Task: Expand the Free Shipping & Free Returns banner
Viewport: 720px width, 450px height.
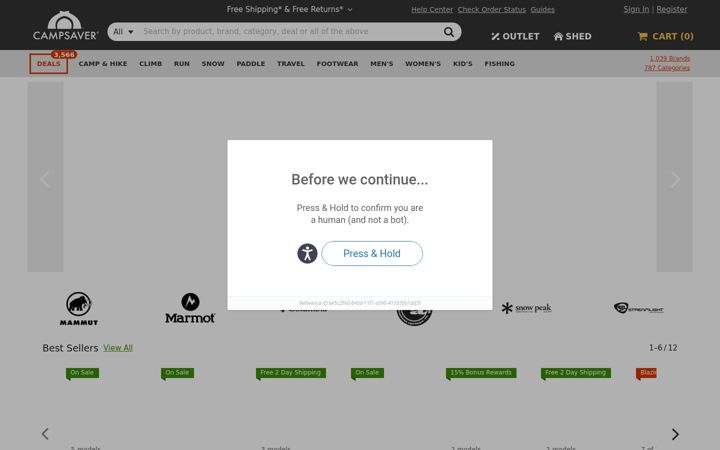Action: [x=289, y=9]
